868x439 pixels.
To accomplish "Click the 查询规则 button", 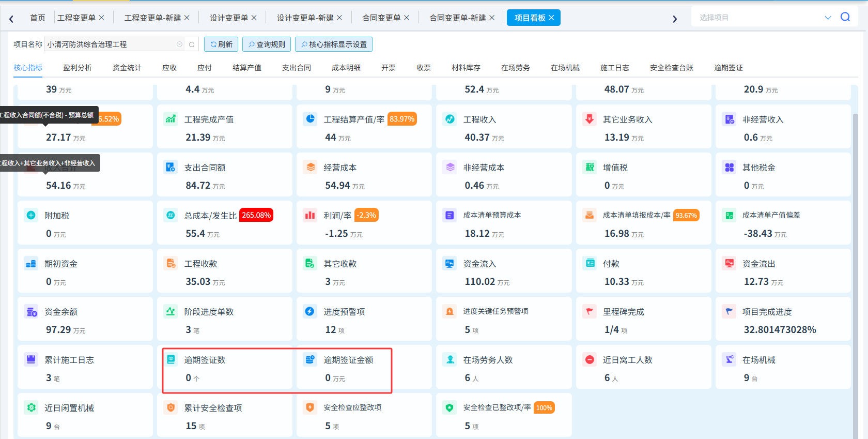I will pyautogui.click(x=267, y=44).
